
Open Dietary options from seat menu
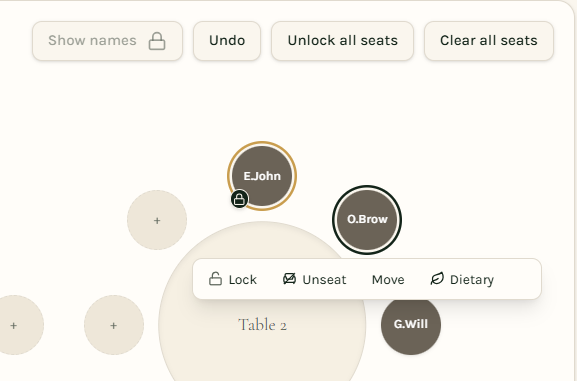click(462, 279)
